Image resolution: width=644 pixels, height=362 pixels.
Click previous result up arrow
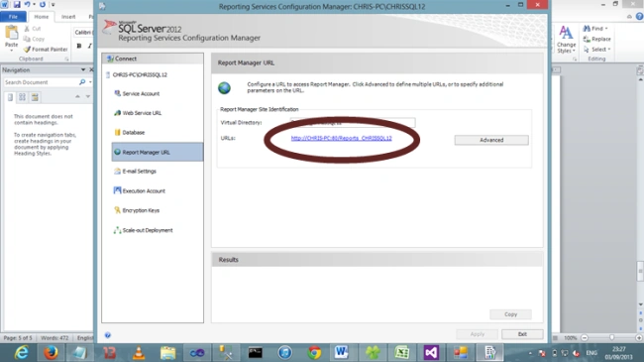tap(77, 96)
